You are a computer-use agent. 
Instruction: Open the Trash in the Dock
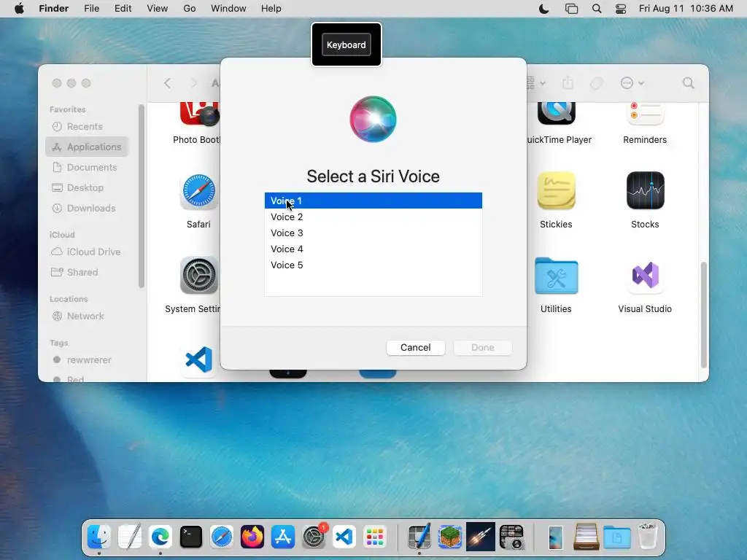coord(648,536)
